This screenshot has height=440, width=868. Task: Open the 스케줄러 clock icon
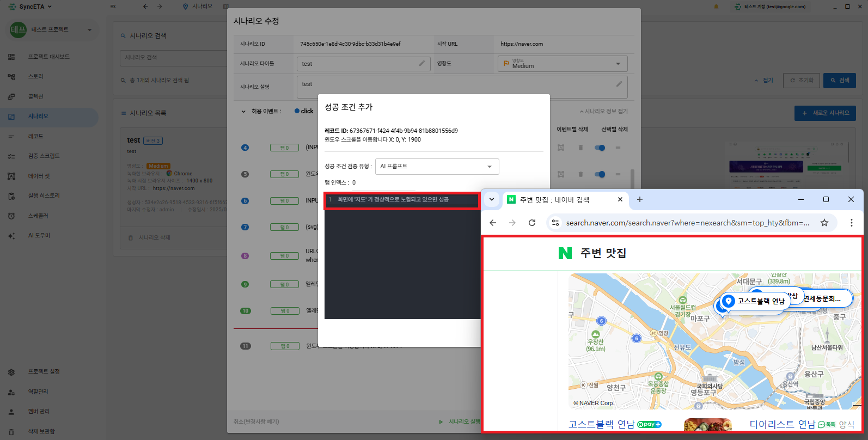coord(11,216)
